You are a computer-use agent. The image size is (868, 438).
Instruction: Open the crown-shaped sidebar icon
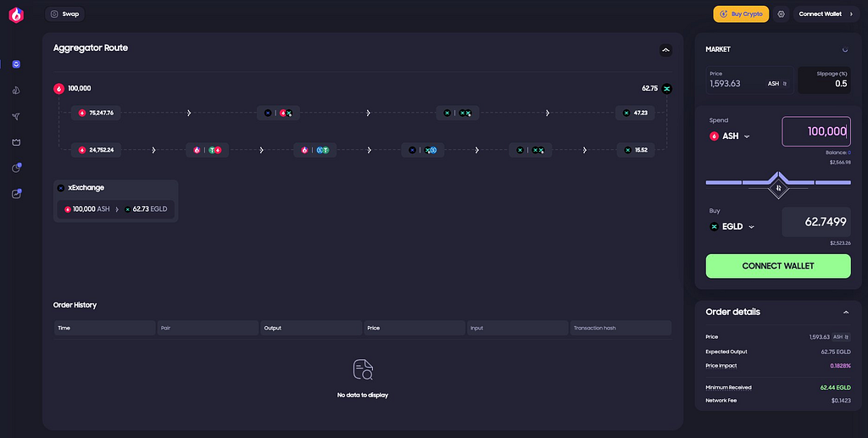(x=16, y=142)
